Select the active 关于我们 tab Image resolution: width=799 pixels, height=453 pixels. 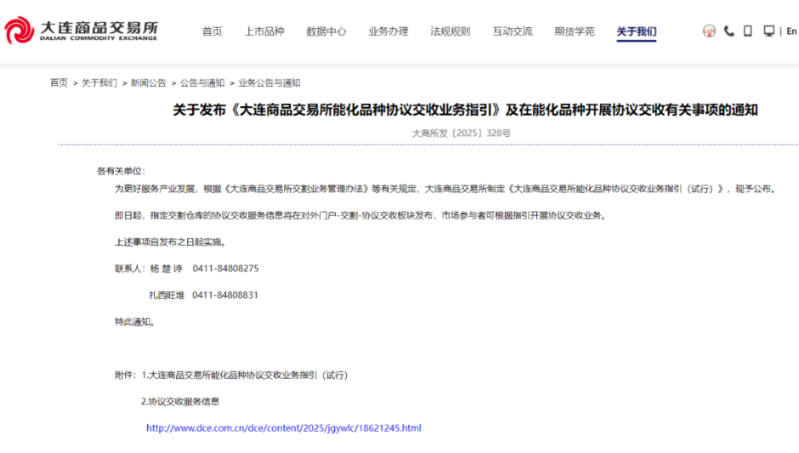point(636,31)
